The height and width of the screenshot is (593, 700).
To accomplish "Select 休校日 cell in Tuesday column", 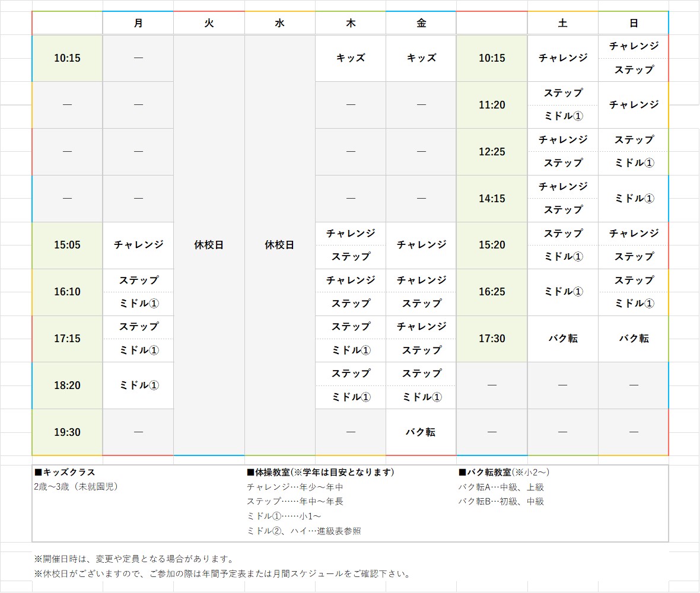I will pyautogui.click(x=209, y=245).
